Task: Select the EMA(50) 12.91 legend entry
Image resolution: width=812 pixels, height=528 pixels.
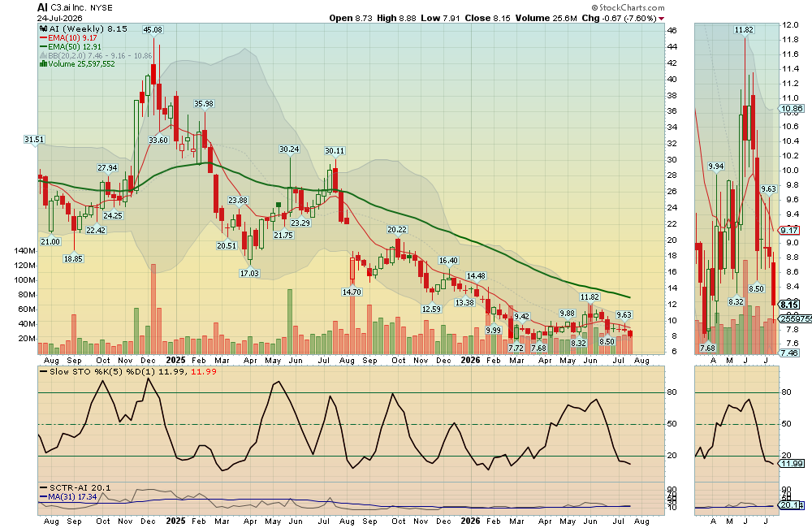Action: coord(71,46)
